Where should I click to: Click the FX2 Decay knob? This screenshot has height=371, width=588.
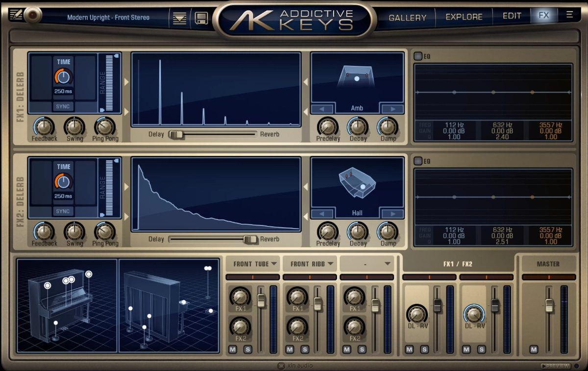click(358, 231)
